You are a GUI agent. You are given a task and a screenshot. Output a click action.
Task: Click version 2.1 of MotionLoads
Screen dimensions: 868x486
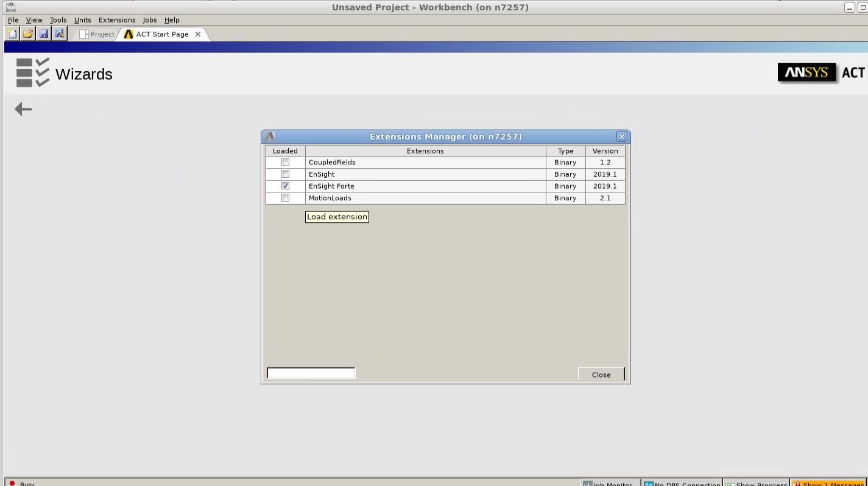coord(605,198)
